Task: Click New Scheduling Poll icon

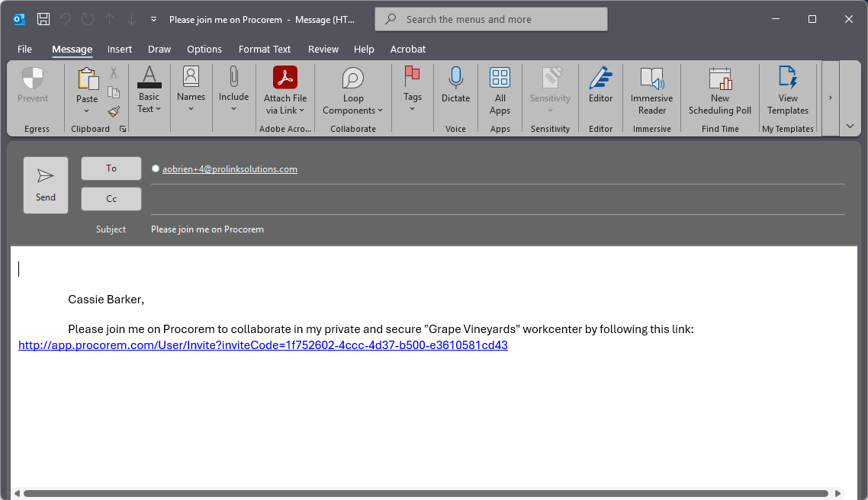Action: (719, 79)
